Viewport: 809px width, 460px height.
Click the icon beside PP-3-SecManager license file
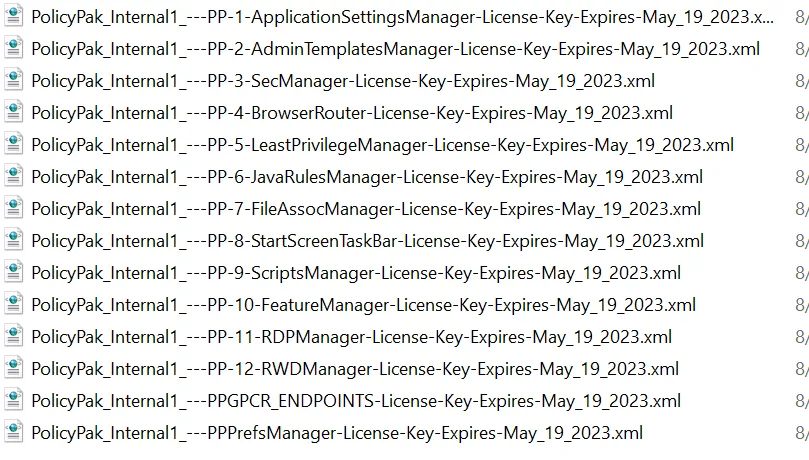point(13,80)
